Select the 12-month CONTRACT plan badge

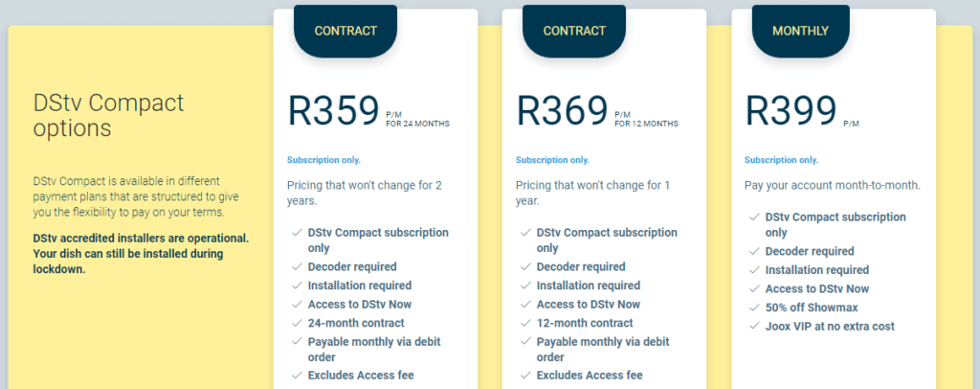coord(574,31)
